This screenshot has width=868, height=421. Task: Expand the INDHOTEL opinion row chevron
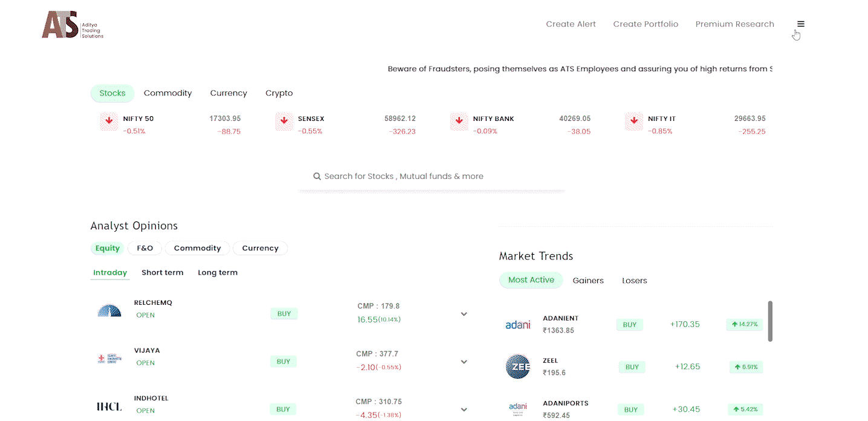pyautogui.click(x=464, y=410)
